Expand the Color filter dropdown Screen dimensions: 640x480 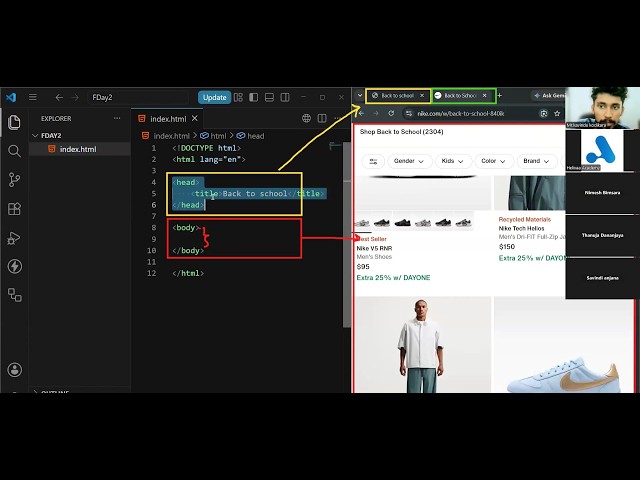[493, 161]
